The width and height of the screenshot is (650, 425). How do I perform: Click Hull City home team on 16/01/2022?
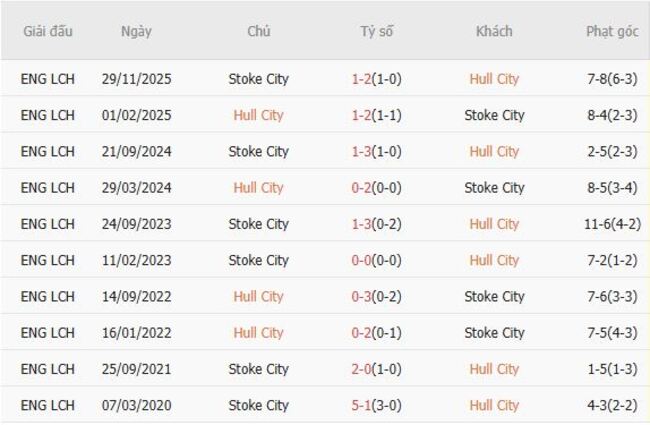[258, 332]
